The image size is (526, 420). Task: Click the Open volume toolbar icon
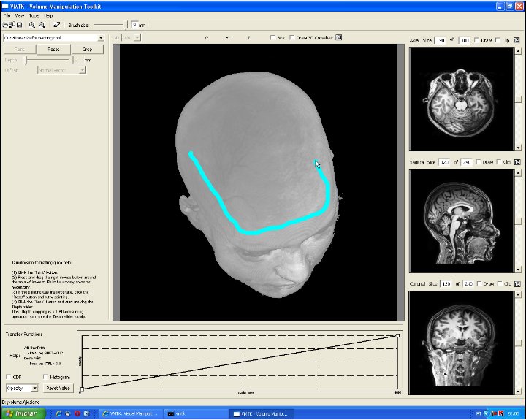coord(5,25)
